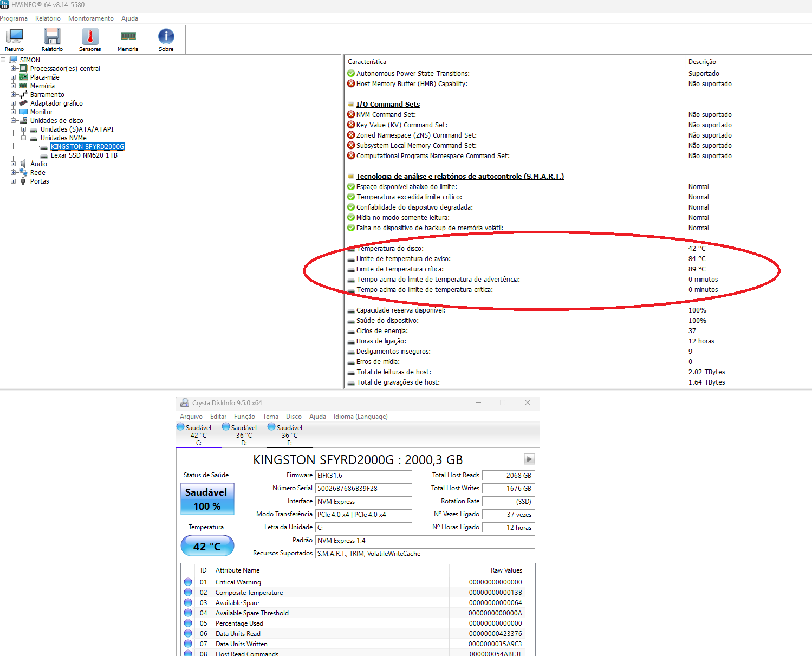Viewport: 812px width, 656px height.
Task: Click the Raw Values column header
Action: click(x=506, y=570)
